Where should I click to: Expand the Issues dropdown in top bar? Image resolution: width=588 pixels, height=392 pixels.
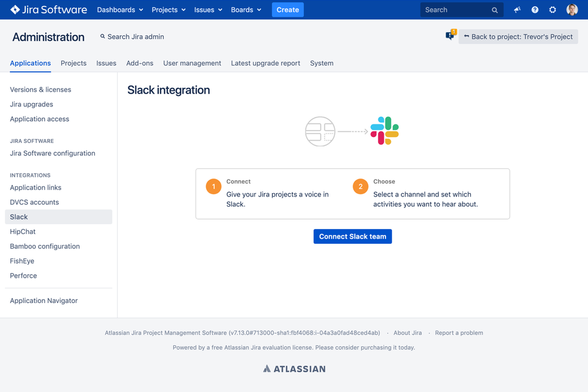click(208, 10)
